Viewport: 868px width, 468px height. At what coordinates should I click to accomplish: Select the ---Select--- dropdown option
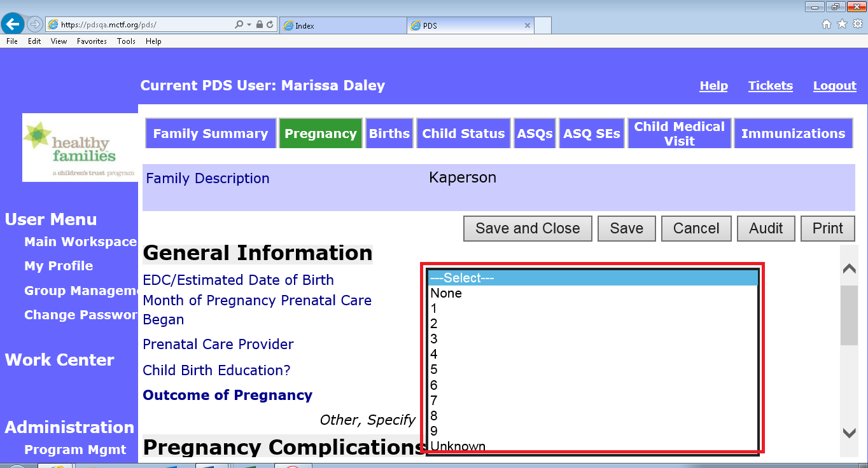(592, 278)
